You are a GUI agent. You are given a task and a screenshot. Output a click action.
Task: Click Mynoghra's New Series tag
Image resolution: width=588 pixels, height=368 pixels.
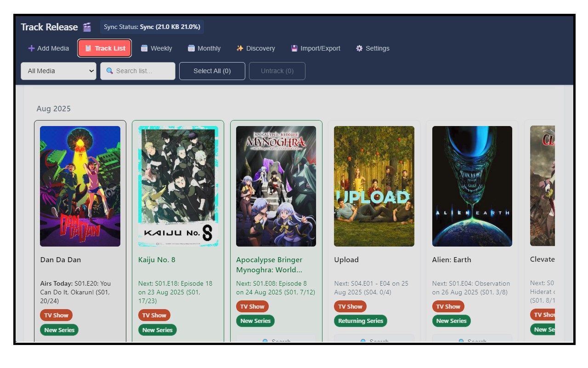255,321
